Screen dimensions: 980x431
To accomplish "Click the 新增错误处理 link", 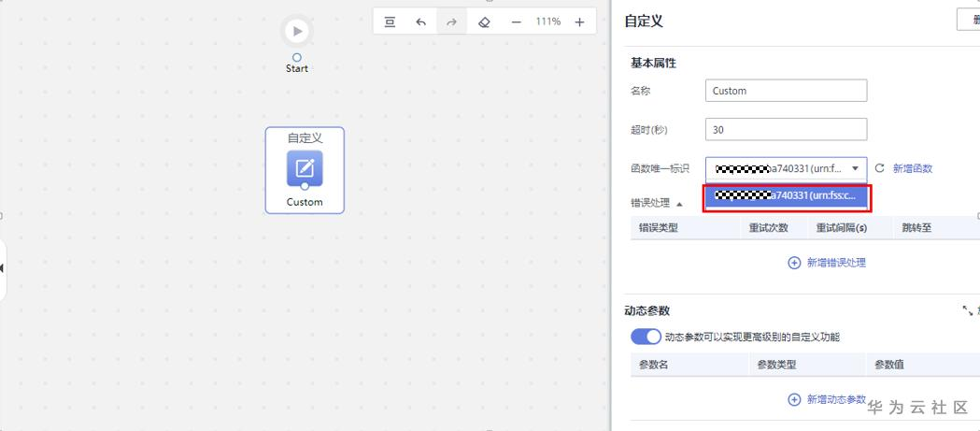I will pyautogui.click(x=836, y=263).
